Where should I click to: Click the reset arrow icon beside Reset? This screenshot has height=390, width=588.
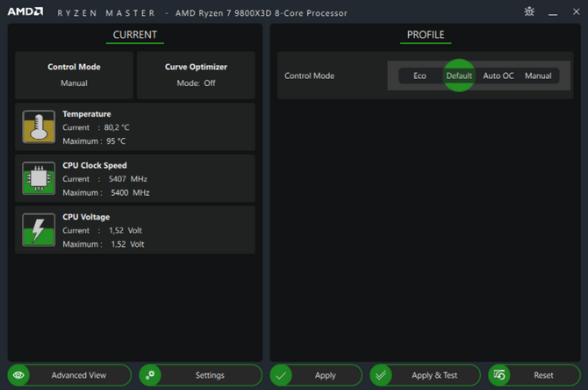point(499,375)
